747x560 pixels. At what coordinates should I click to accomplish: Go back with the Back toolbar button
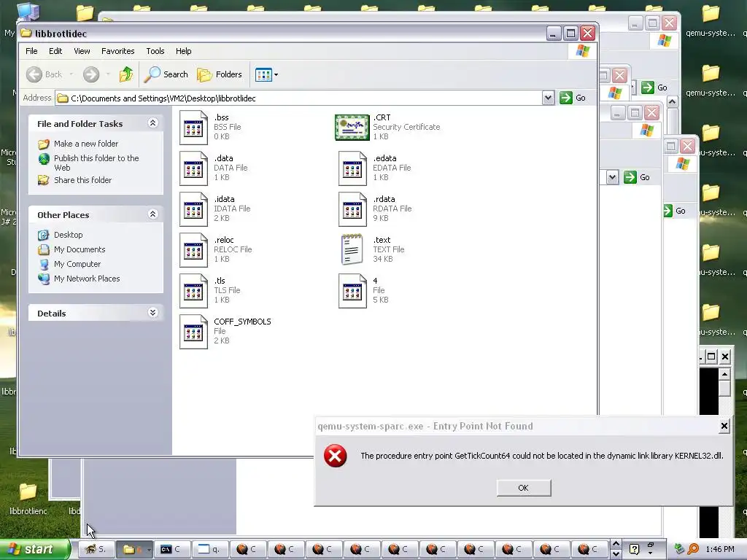tap(44, 74)
